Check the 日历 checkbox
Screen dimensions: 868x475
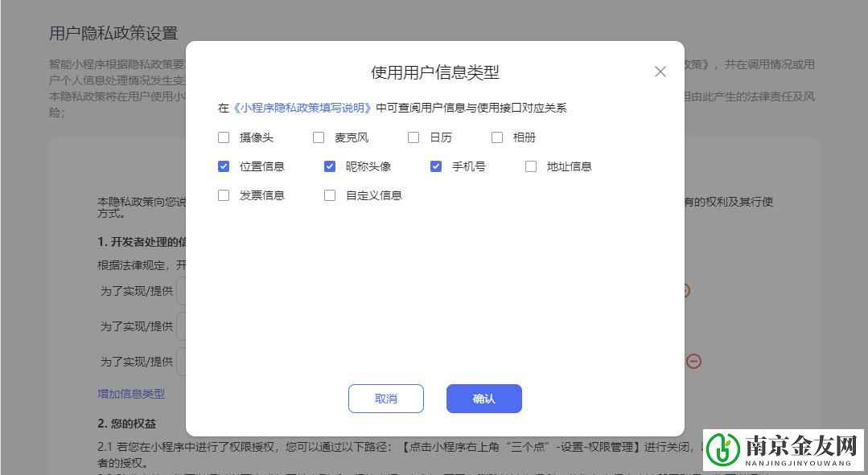(413, 137)
